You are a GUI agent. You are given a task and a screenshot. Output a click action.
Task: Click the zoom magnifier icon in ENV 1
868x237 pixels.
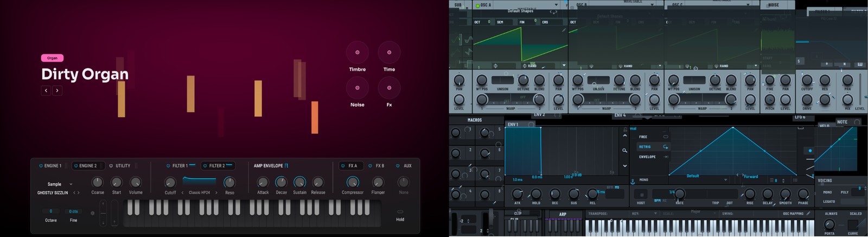pos(624,151)
